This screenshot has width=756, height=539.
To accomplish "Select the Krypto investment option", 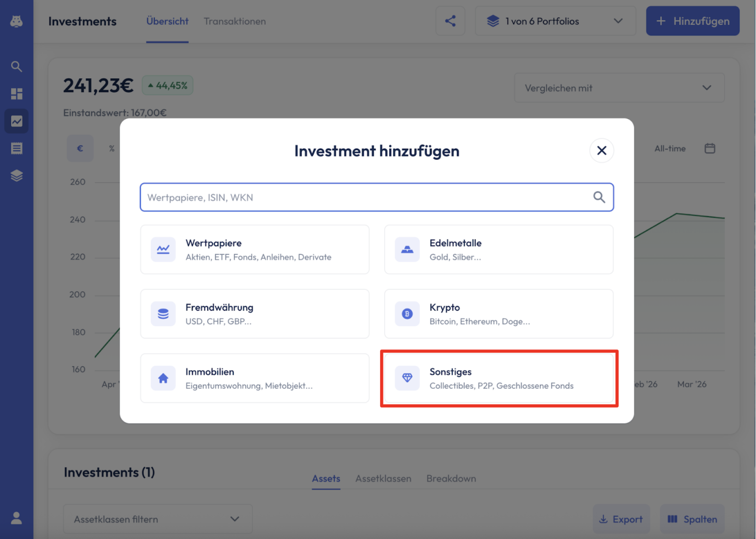I will click(x=499, y=314).
